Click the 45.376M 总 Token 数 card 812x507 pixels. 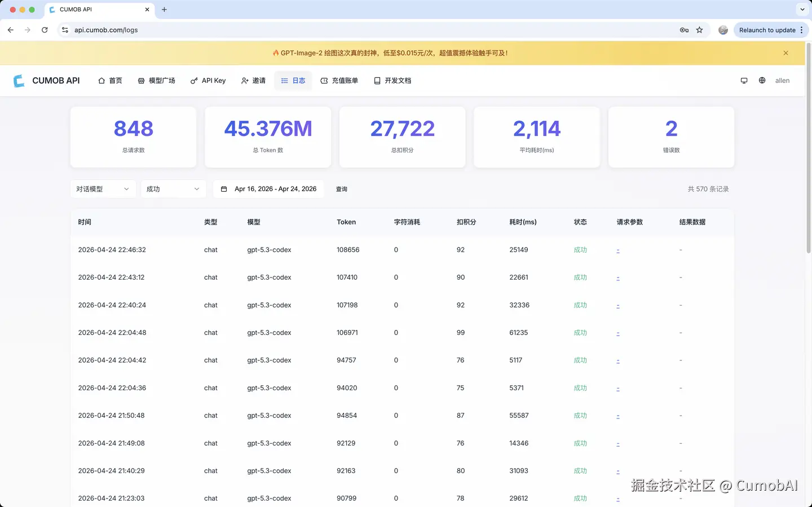coord(268,137)
